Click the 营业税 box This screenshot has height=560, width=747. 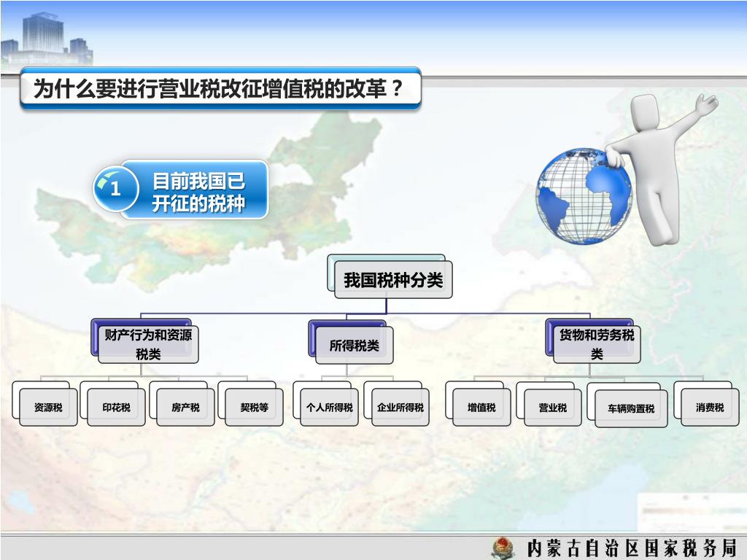[x=553, y=408]
